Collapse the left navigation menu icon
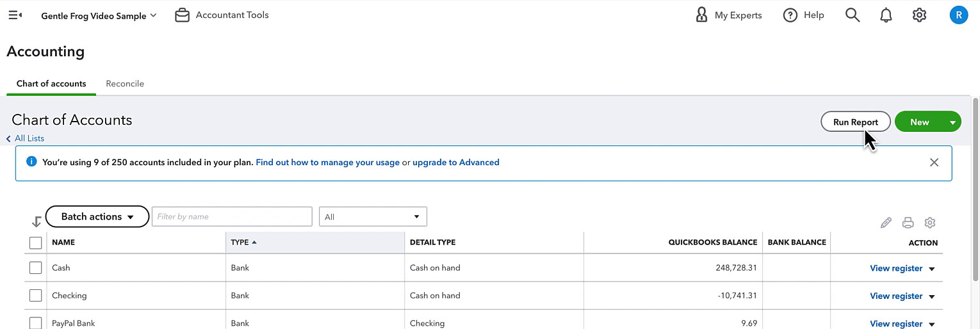 tap(15, 15)
